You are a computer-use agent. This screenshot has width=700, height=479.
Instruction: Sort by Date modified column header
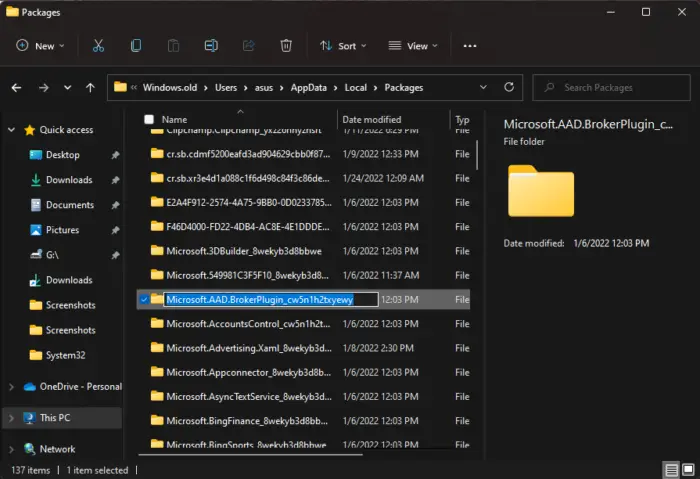(371, 119)
